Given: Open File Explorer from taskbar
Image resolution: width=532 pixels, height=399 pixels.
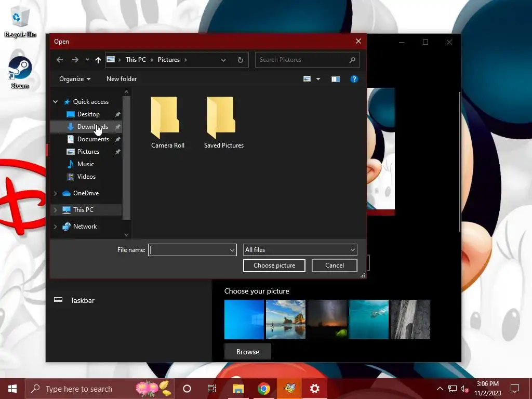Looking at the screenshot, I should pyautogui.click(x=238, y=389).
